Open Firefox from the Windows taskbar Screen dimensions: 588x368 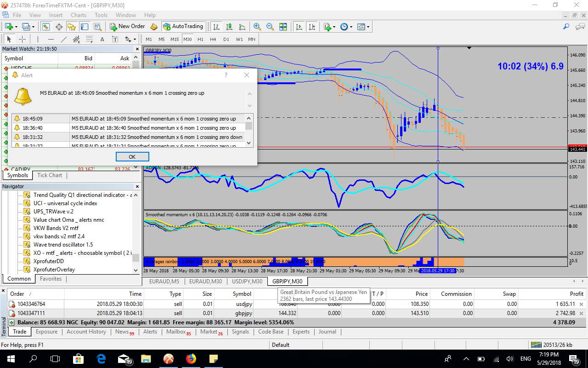tap(191, 358)
